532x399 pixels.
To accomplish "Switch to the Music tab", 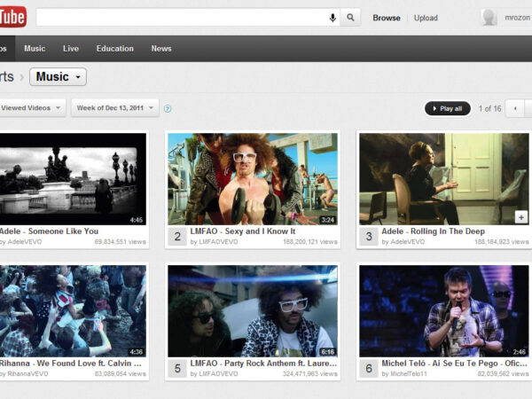I will pyautogui.click(x=35, y=49).
